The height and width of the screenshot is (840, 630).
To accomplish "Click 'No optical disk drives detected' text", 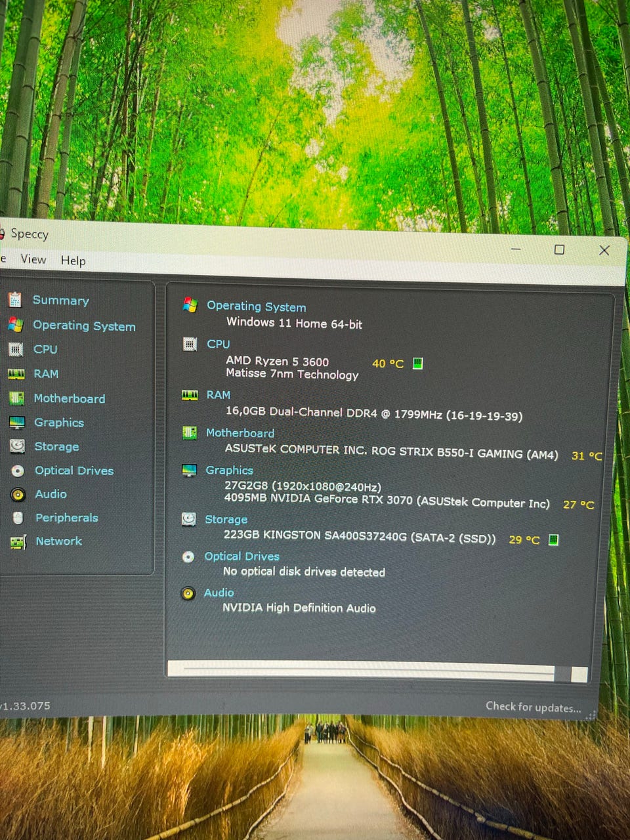I will click(x=304, y=572).
